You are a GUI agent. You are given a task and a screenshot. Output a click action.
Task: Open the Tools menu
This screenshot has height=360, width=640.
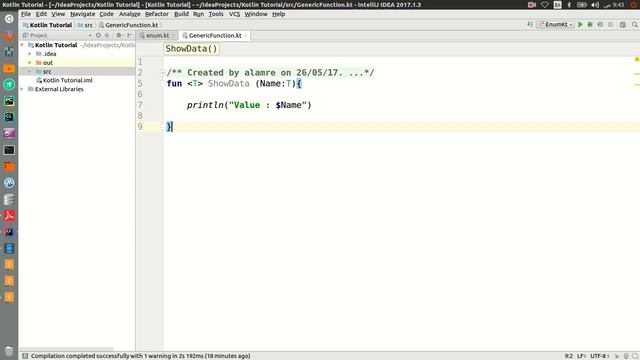(216, 14)
